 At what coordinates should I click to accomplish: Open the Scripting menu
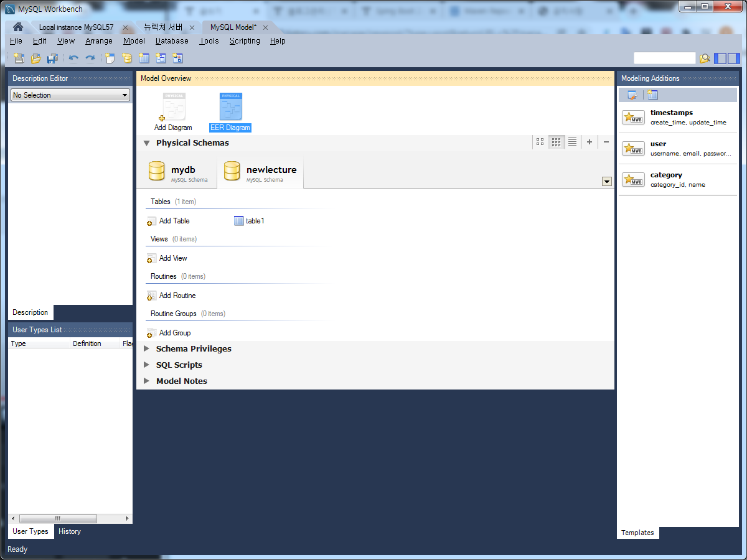pyautogui.click(x=245, y=41)
